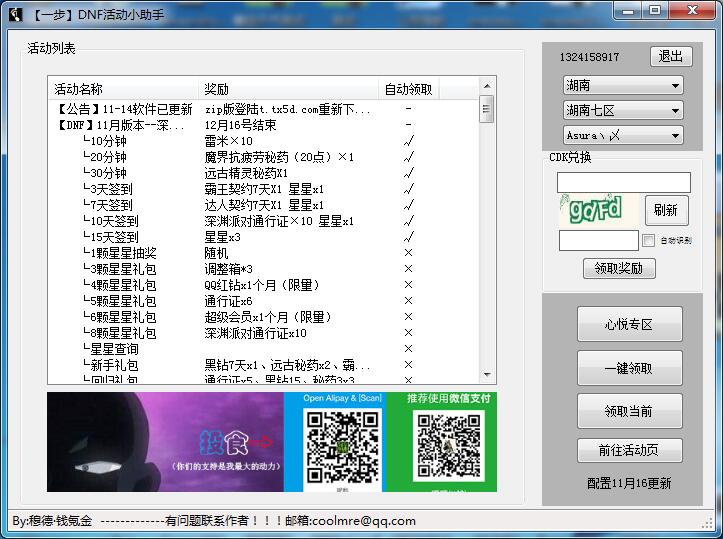Click the activity list scrollbar down arrow
The image size is (723, 539).
tap(487, 378)
